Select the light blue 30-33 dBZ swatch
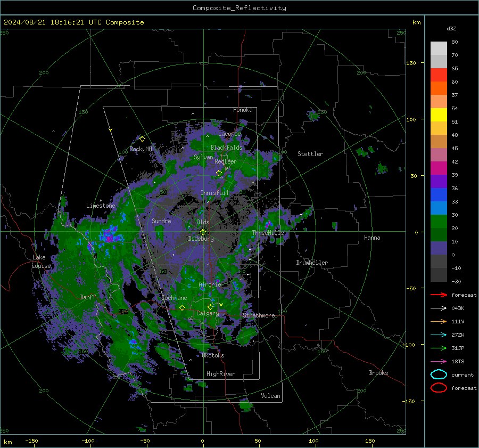The image size is (479, 448). pyautogui.click(x=439, y=208)
